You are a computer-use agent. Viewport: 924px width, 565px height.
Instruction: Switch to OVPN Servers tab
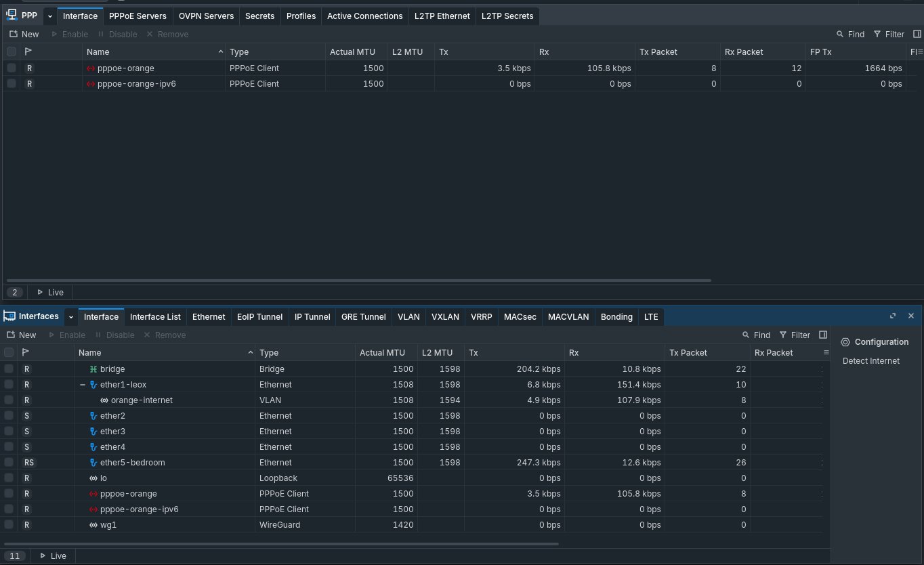207,16
